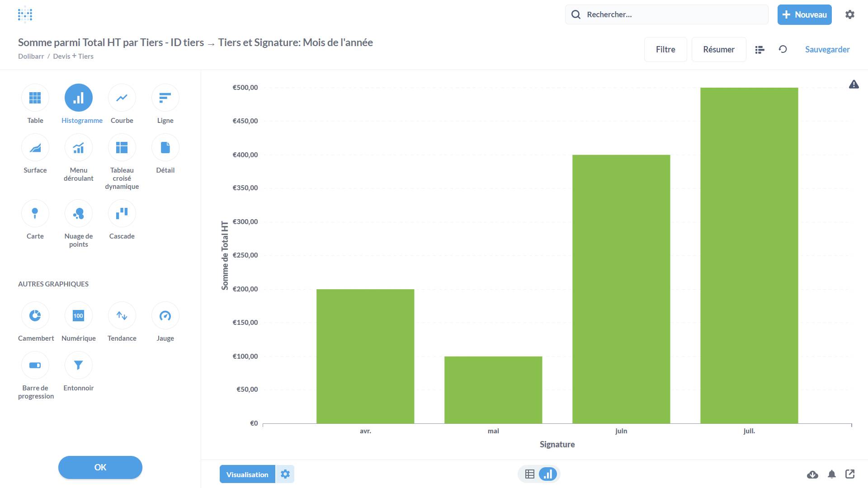Confirm with the OK button
Screen dimensions: 868x488
click(x=100, y=467)
